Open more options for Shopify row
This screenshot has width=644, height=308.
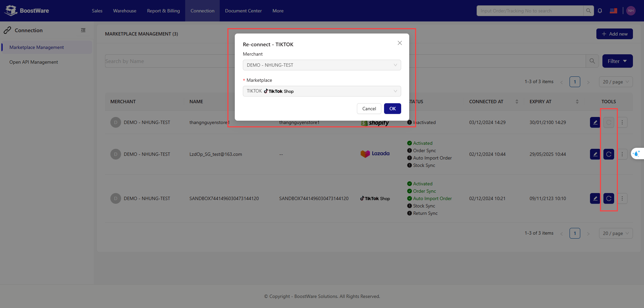click(x=622, y=122)
